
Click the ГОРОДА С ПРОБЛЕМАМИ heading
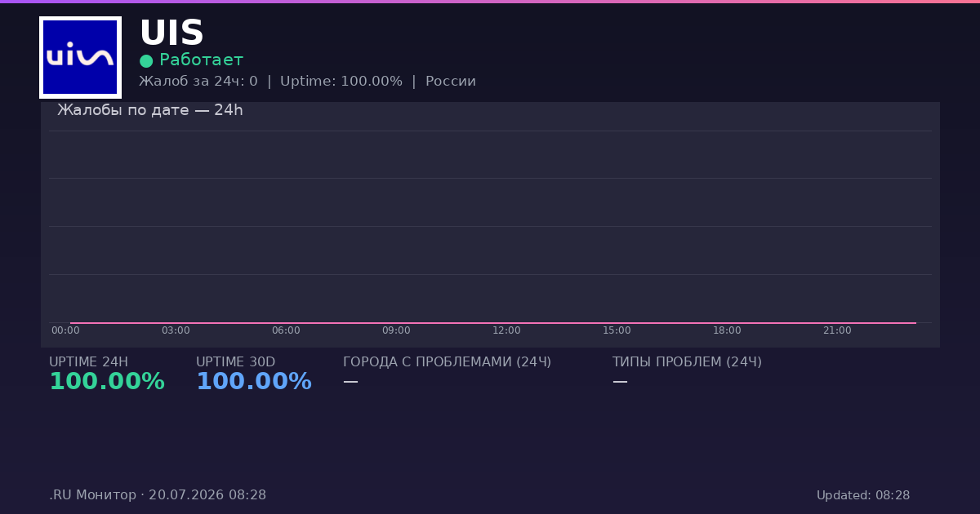448,362
